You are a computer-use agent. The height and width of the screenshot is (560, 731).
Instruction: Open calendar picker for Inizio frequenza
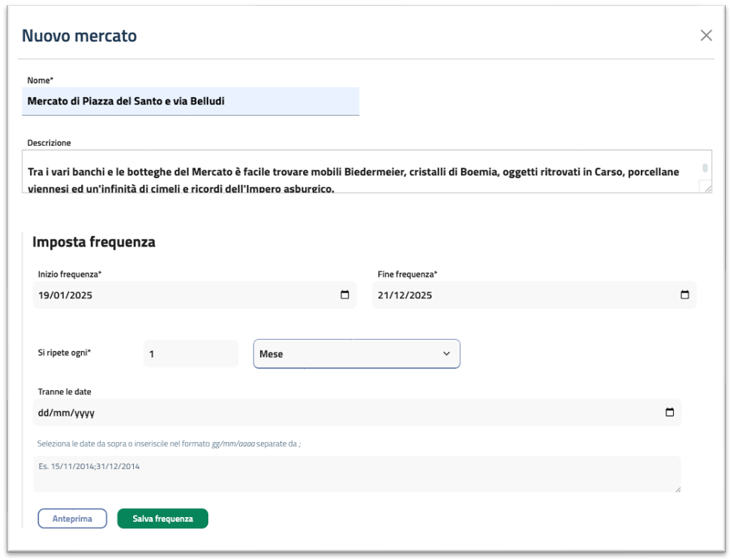[x=344, y=295]
